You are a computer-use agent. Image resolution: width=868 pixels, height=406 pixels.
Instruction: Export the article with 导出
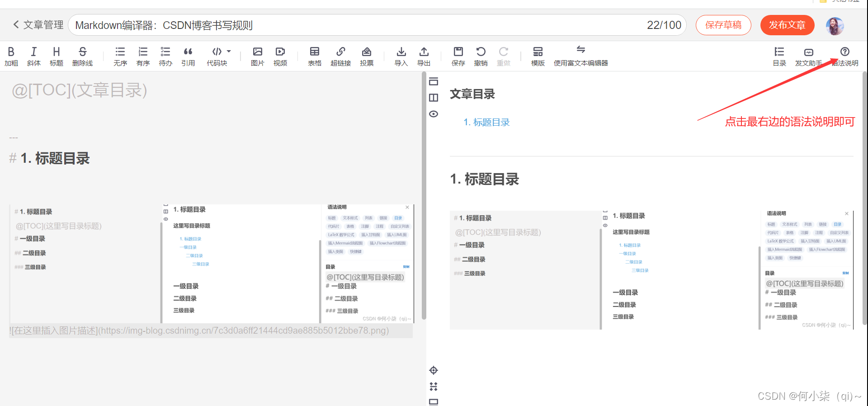pyautogui.click(x=424, y=57)
